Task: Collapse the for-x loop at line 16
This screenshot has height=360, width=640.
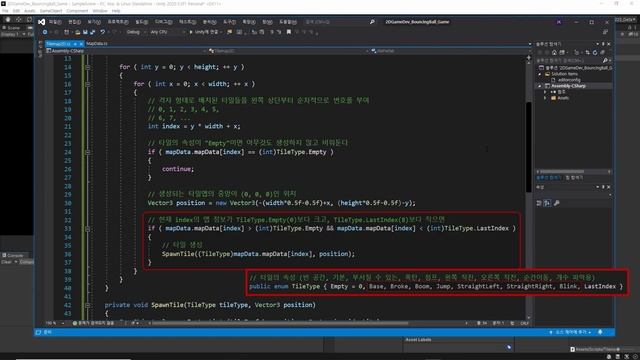Action: coord(88,84)
